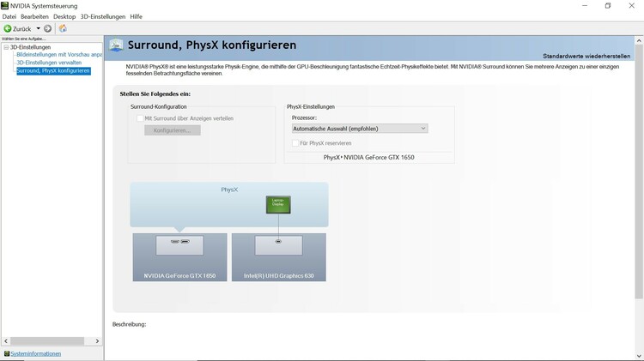Click Standardwerte wiederherstellen link
Image resolution: width=644 pixels, height=361 pixels.
tap(586, 57)
